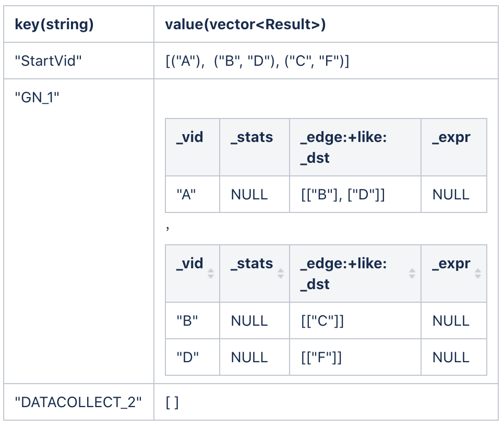Select the [["B"], ["D"]] edge cell
Image resolution: width=504 pixels, height=428 pixels.
click(355, 194)
